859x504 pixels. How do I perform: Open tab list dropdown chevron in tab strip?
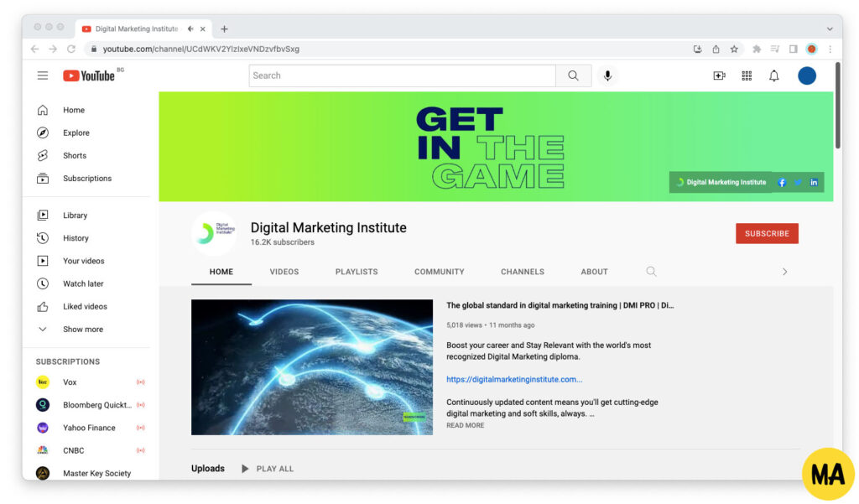pos(830,29)
